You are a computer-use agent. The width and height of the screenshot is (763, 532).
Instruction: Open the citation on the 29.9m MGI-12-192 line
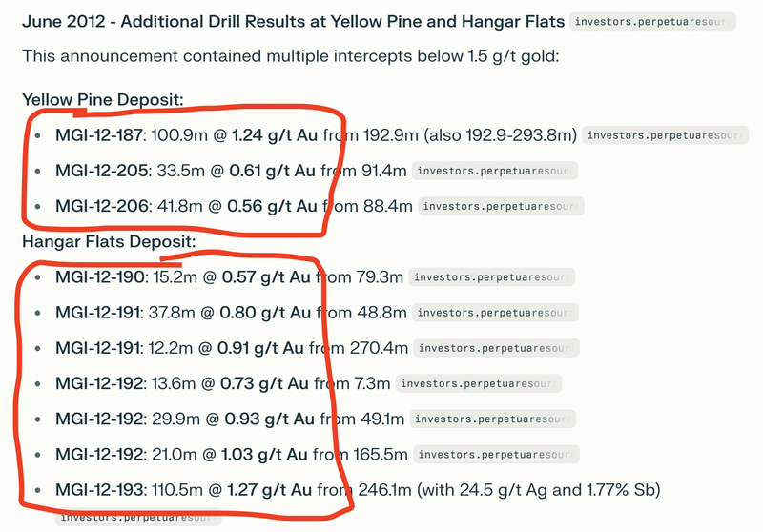495,419
